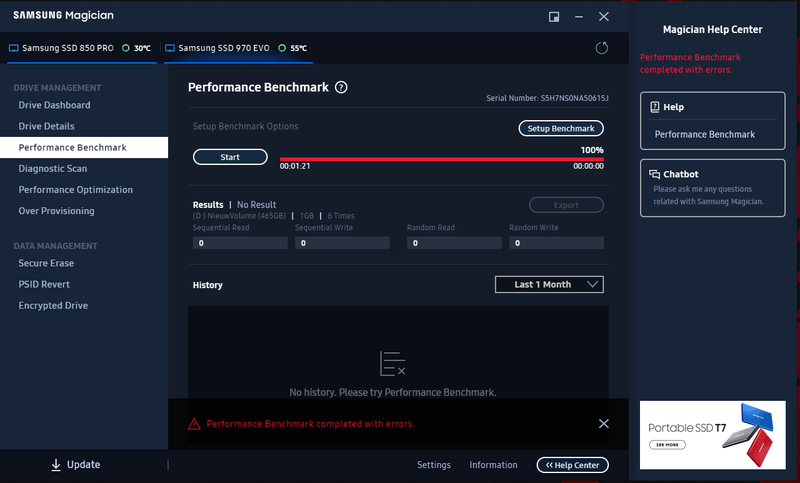This screenshot has height=483, width=800.
Task: Collapse panel with the Help Center button
Action: [x=572, y=465]
